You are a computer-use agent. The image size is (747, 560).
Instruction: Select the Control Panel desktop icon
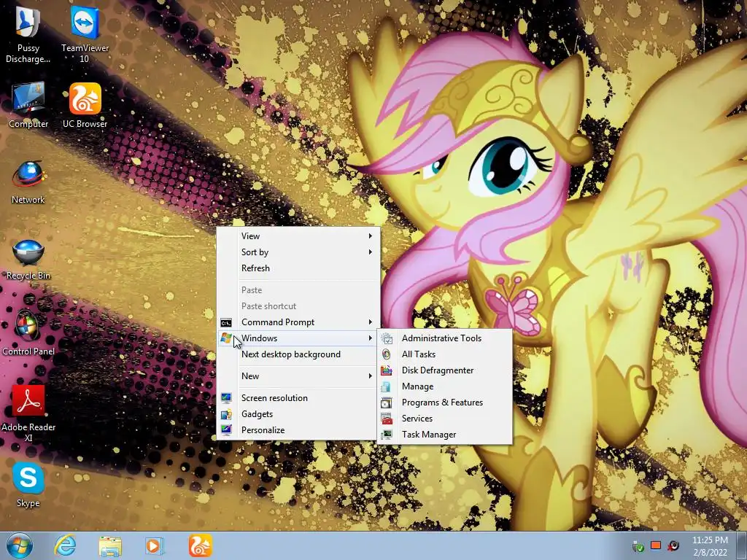pyautogui.click(x=28, y=333)
